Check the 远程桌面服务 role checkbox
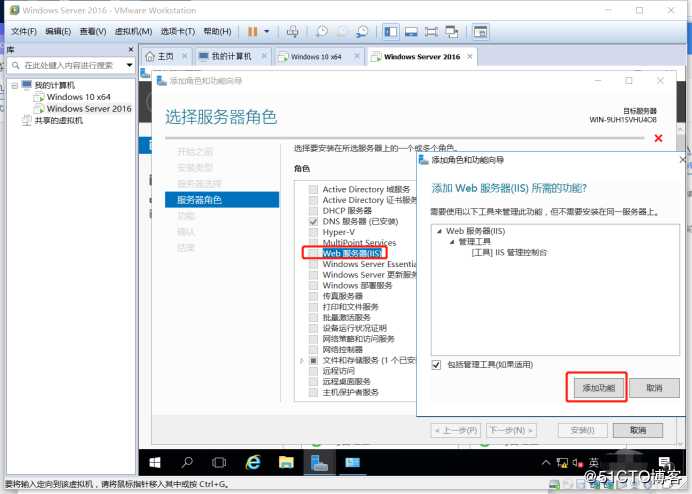 pos(313,381)
